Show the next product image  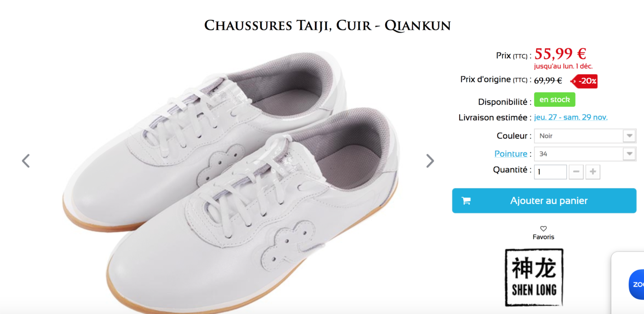(x=430, y=160)
